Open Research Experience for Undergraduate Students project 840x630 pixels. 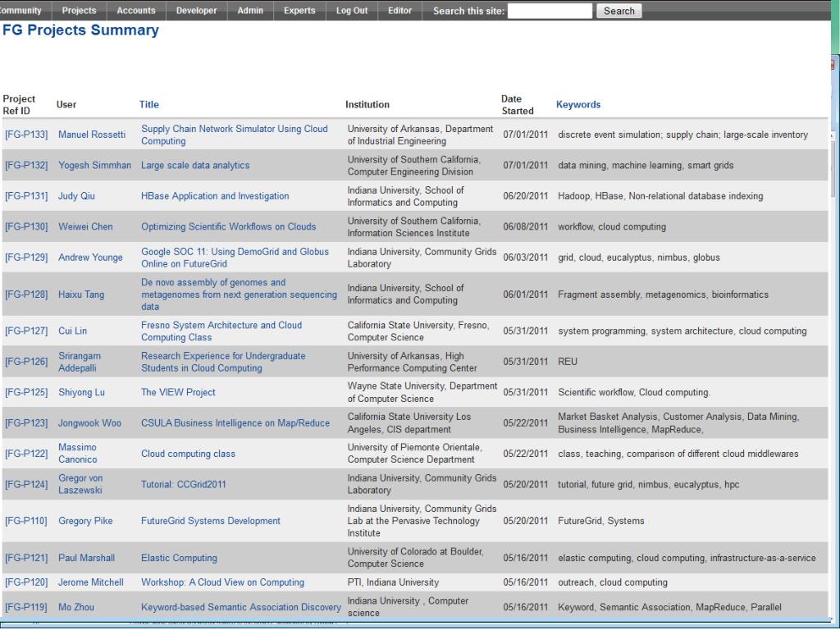pyautogui.click(x=223, y=362)
